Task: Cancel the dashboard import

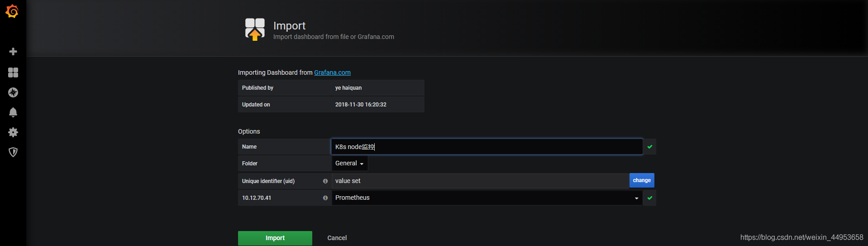Action: pos(337,238)
